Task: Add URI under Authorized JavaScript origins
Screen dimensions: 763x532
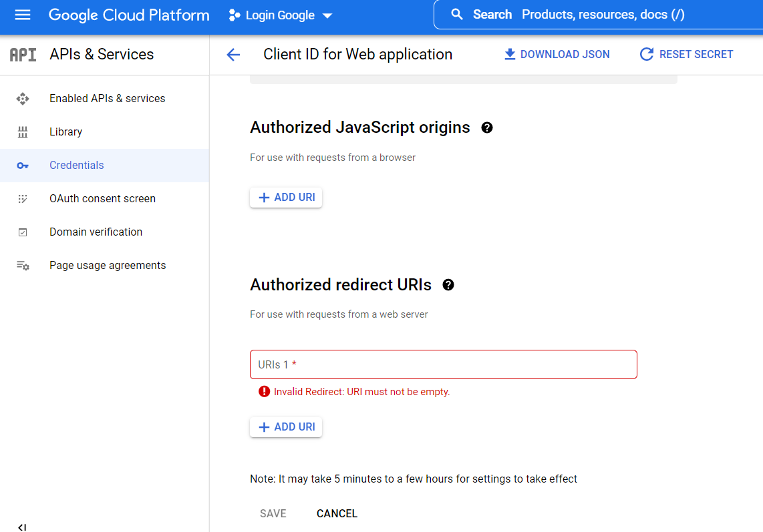Action: (x=286, y=198)
